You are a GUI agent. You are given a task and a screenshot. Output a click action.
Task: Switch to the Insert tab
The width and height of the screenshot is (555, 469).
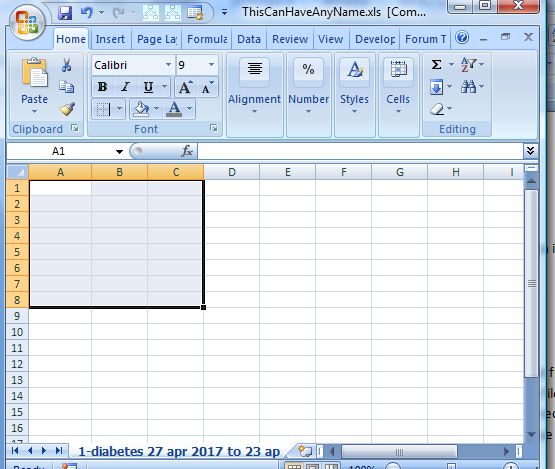point(110,39)
